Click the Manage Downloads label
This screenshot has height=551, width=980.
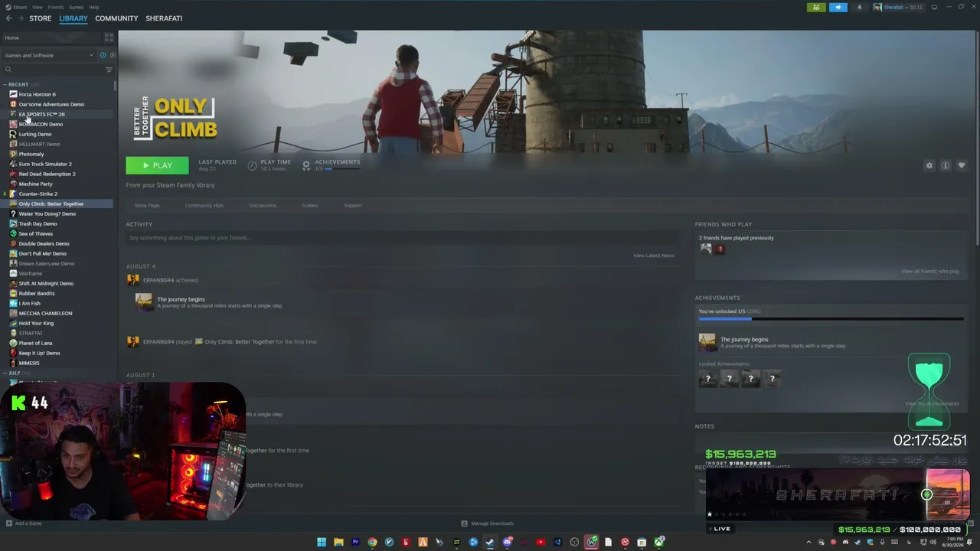click(492, 523)
